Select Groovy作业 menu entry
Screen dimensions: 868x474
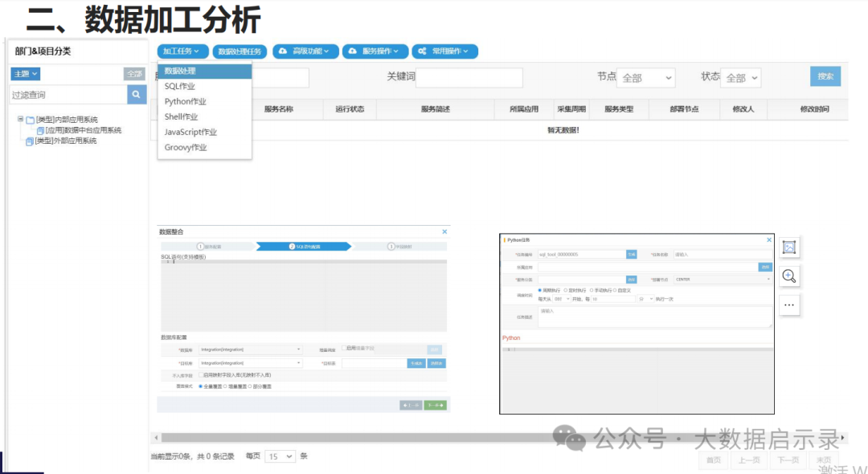coord(204,147)
